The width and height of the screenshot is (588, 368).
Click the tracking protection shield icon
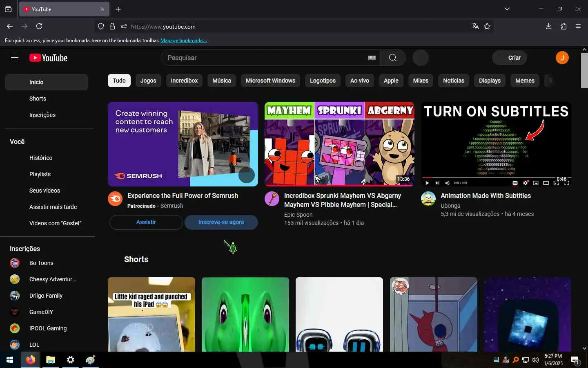[x=101, y=27]
